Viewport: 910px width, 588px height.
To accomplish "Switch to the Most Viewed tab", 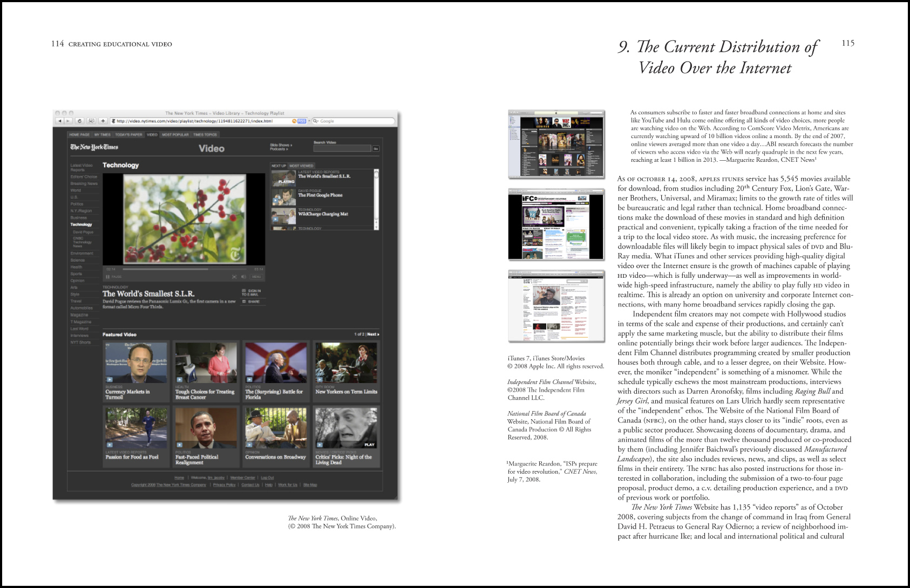I will click(x=301, y=166).
